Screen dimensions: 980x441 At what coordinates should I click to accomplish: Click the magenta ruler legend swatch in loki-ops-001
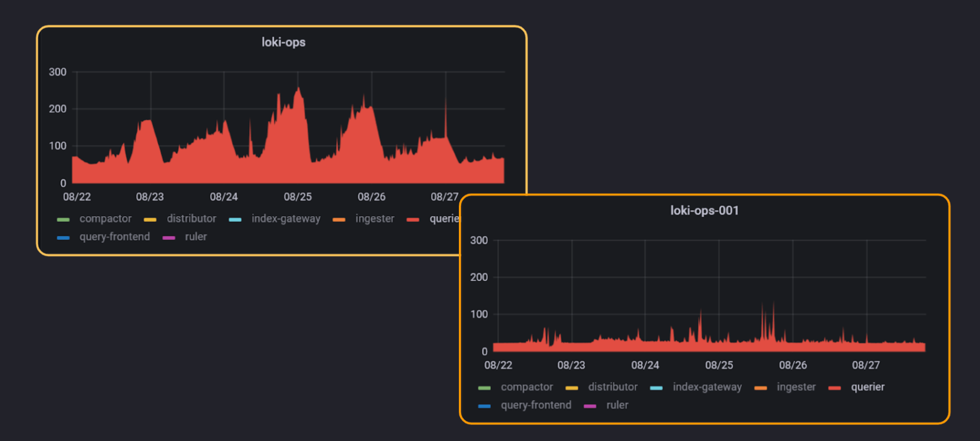click(590, 405)
